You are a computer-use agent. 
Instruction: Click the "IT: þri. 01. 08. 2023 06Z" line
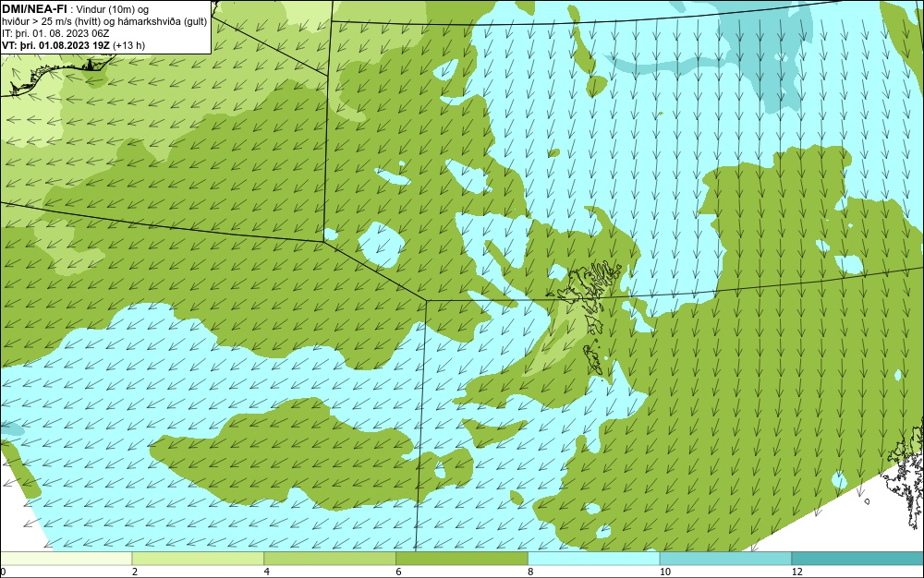click(x=55, y=33)
